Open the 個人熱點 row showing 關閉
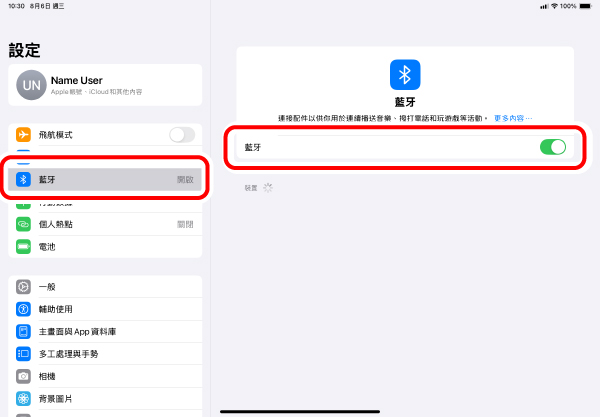Image resolution: width=600 pixels, height=417 pixels. coord(105,224)
